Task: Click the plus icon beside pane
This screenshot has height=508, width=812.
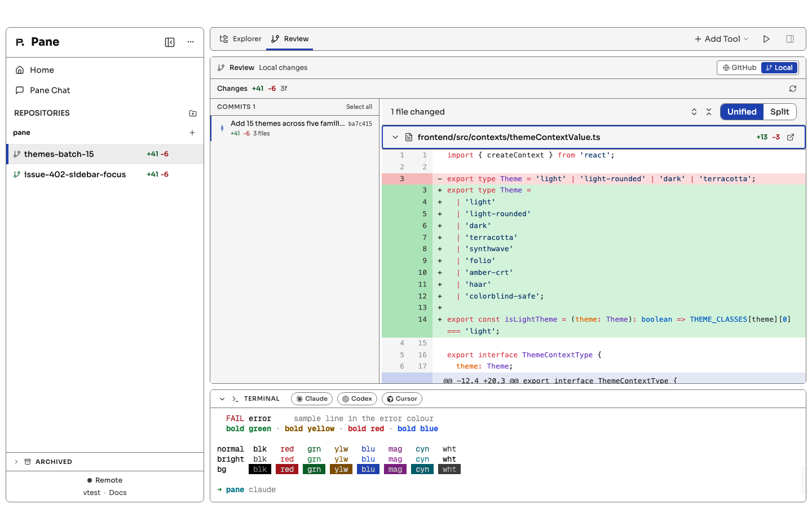Action: coord(192,133)
